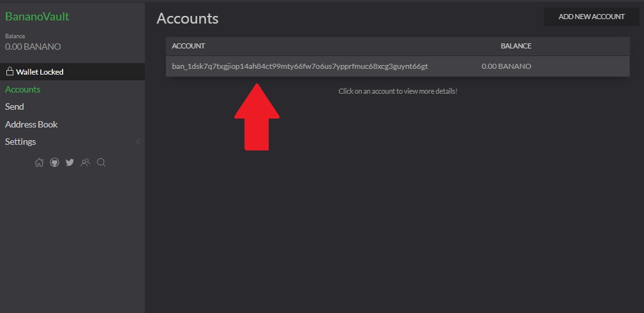Click the magnifier search icon

pos(101,163)
